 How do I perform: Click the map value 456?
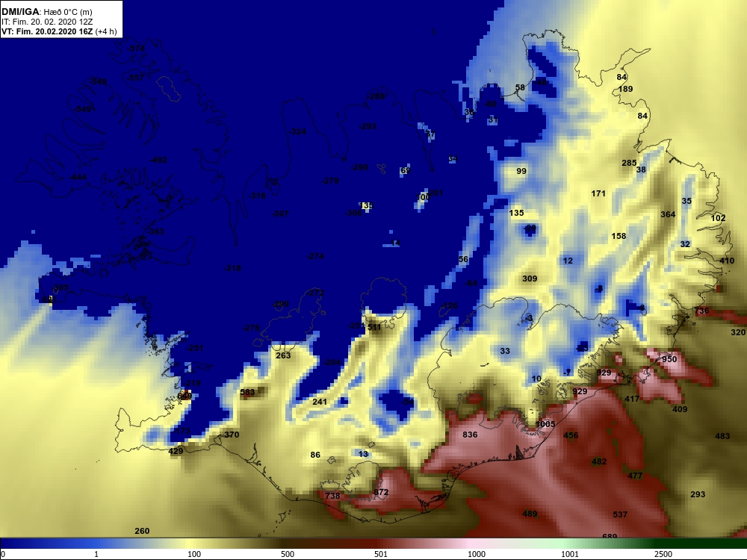click(x=571, y=435)
